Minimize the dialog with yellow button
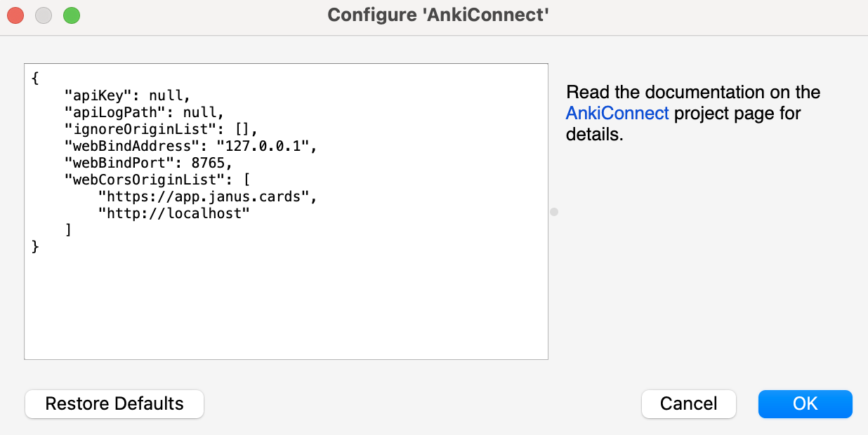This screenshot has width=868, height=435. [x=44, y=15]
